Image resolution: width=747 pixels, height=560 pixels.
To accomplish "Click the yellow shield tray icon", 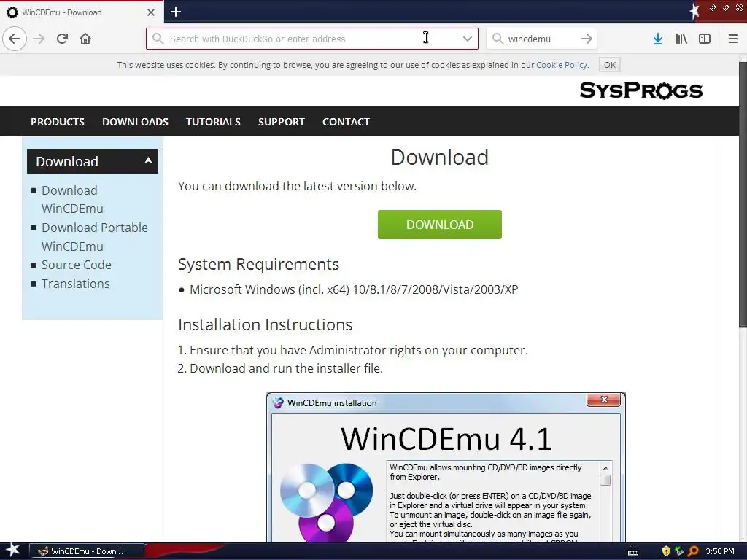I will (666, 551).
